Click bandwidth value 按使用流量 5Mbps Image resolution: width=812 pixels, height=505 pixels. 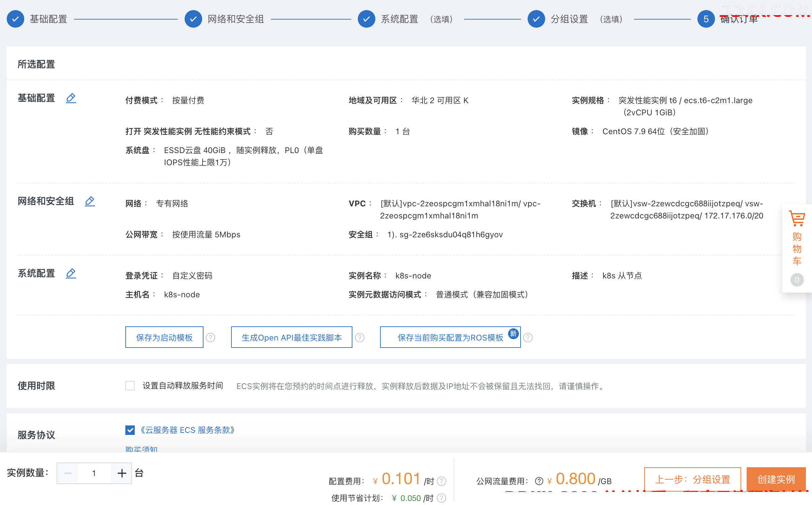206,235
